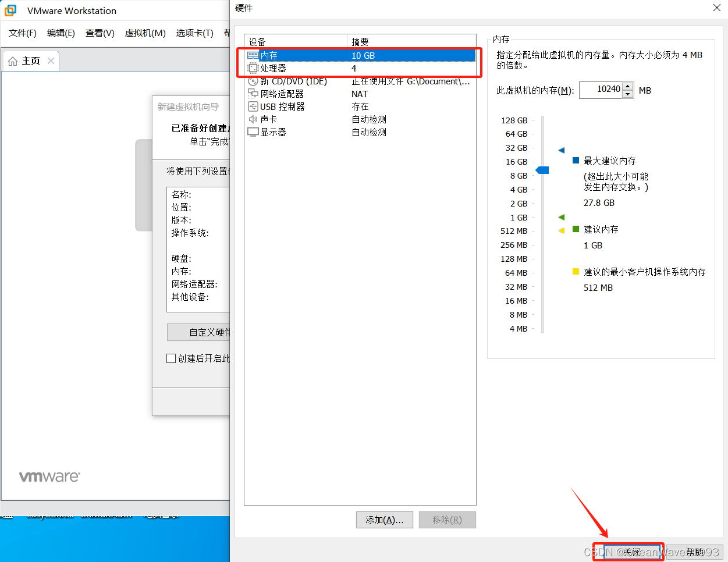Viewport: 728px width, 562px height.
Task: Click the 存在 summary for USB controller
Action: click(x=360, y=106)
